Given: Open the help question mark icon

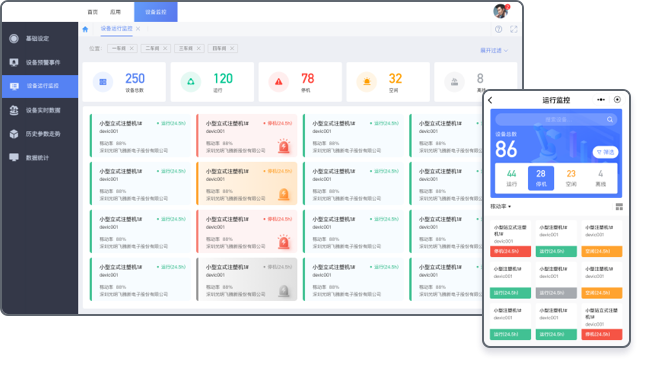Looking at the screenshot, I should coord(498,29).
